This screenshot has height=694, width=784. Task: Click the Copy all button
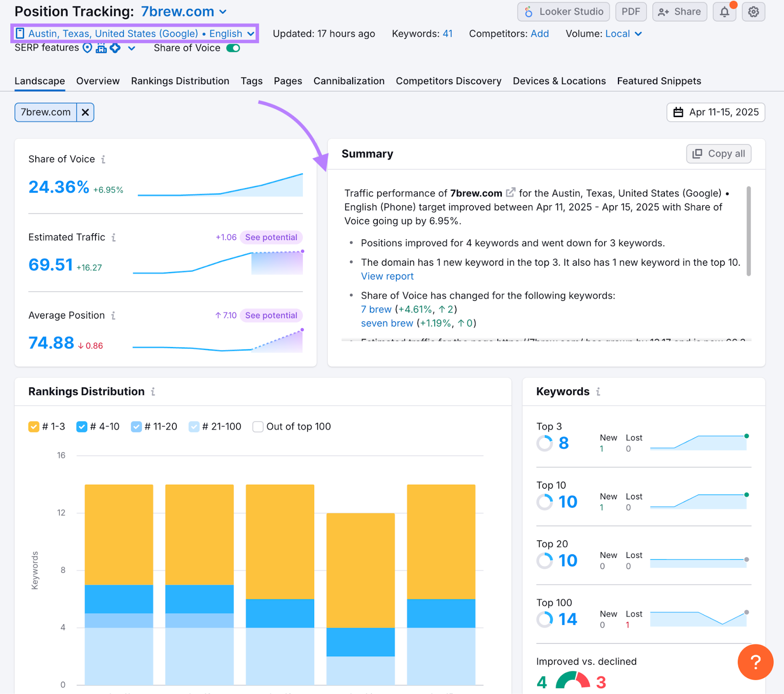point(718,154)
